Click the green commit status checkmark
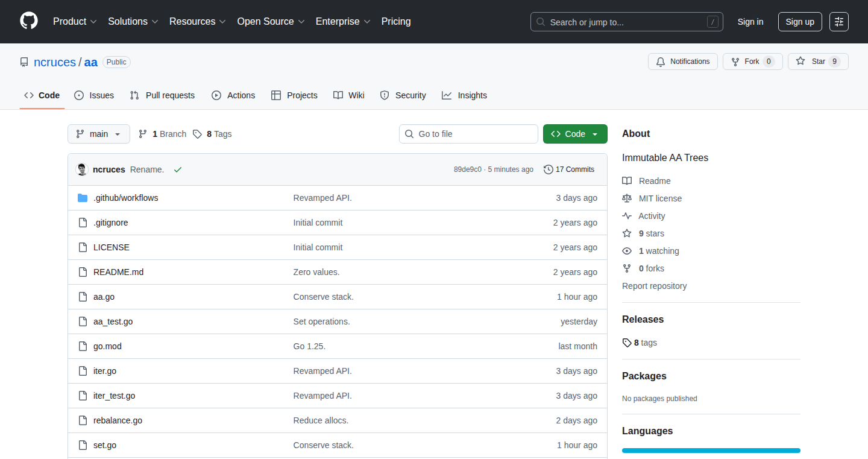Screen dimensions: 868x459 pyautogui.click(x=178, y=169)
